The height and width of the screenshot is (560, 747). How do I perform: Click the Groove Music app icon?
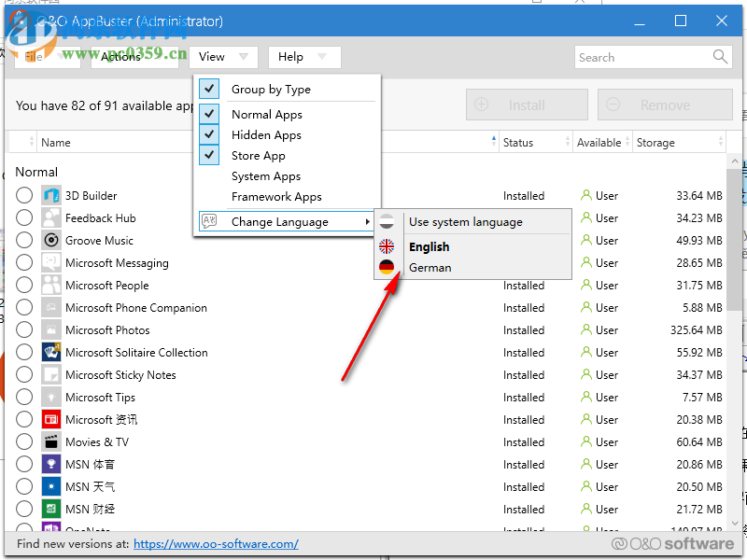[x=51, y=241]
